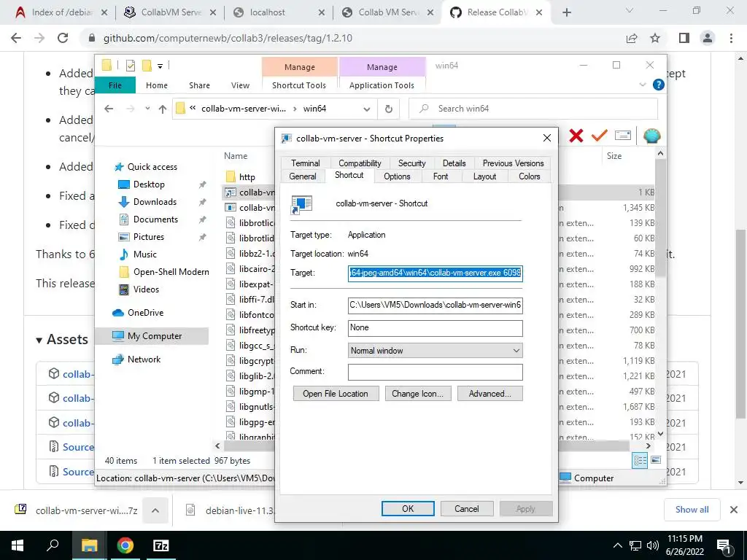
Task: Open the Windows Start menu
Action: click(x=18, y=545)
